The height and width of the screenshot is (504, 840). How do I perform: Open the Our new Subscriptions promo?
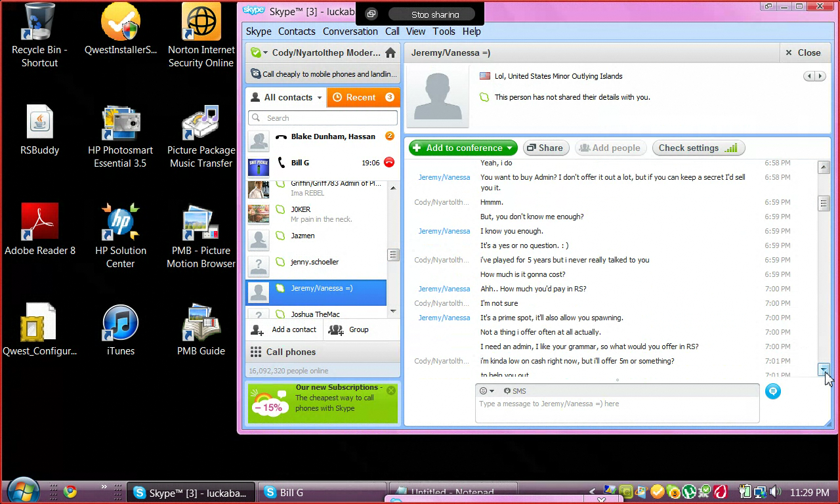[323, 402]
